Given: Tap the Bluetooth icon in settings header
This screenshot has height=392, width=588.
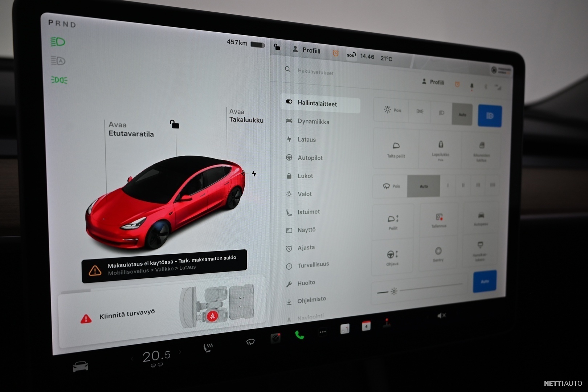Looking at the screenshot, I should [486, 86].
